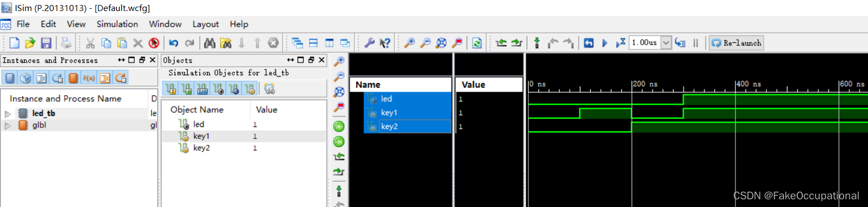
Task: Zoom to cursor in main toolbar
Action: click(x=457, y=43)
